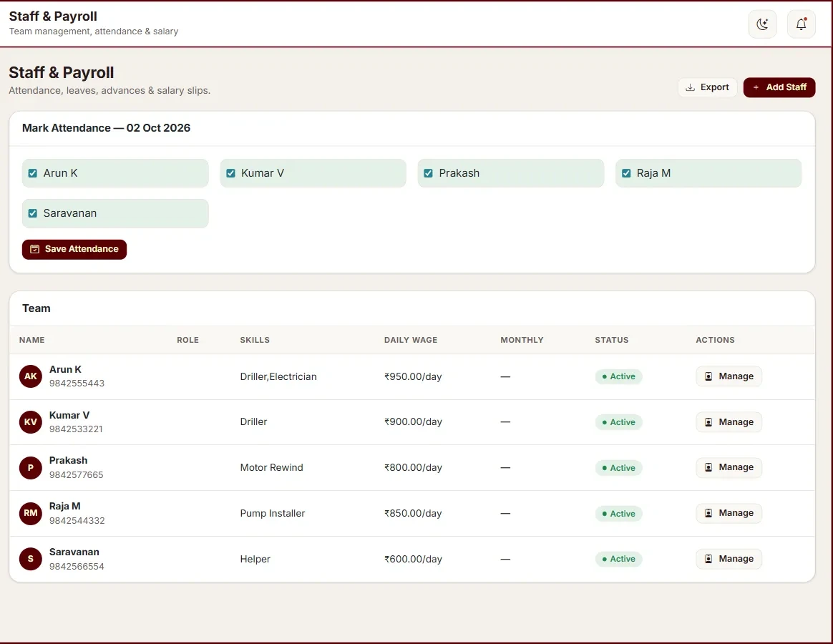Uncheck Kumar V attendance checkbox
Image resolution: width=833 pixels, height=644 pixels.
(x=230, y=173)
